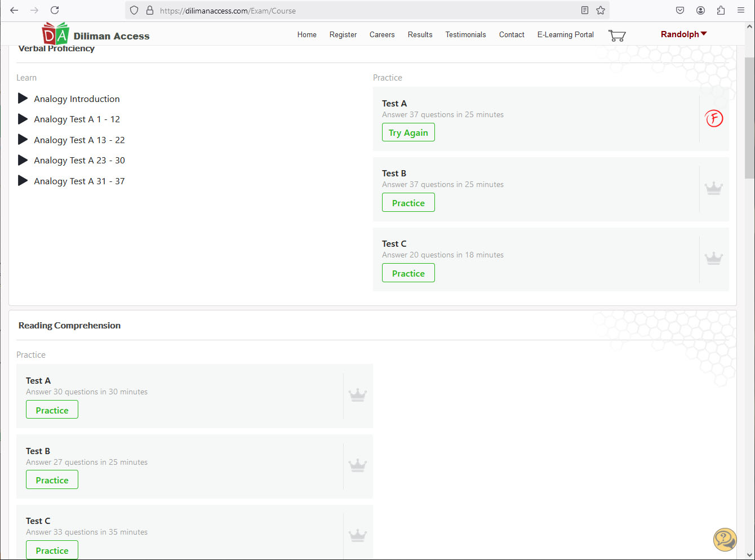Start Practice for Reading Comprehension Test B
Viewport: 755px width, 560px height.
click(x=52, y=480)
